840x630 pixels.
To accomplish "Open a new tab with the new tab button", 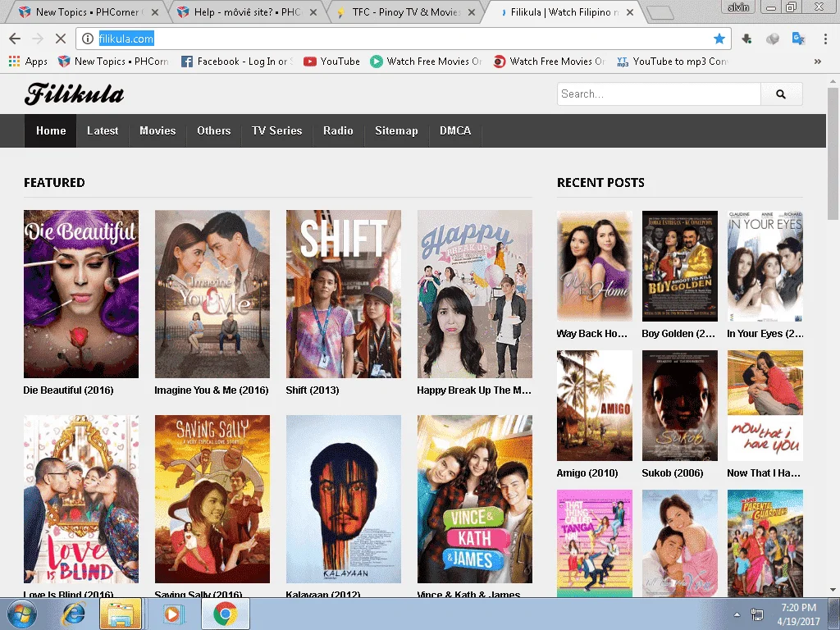I will coord(660,13).
